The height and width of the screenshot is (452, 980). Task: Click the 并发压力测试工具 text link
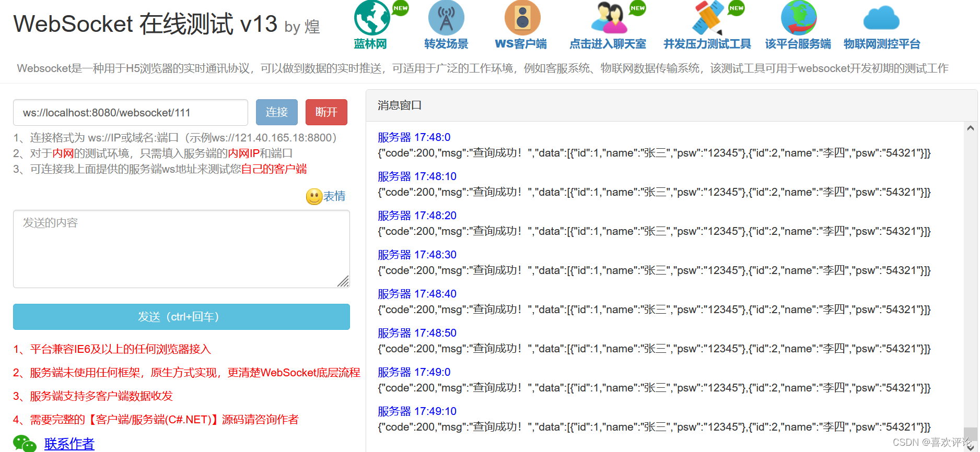(x=707, y=44)
